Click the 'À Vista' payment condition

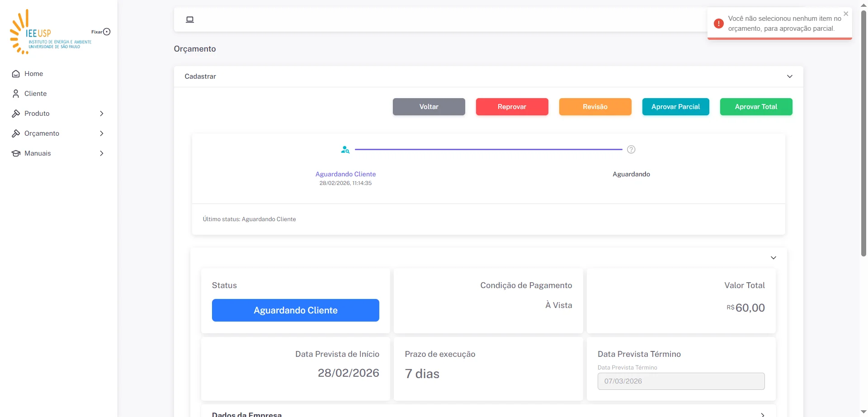point(559,305)
